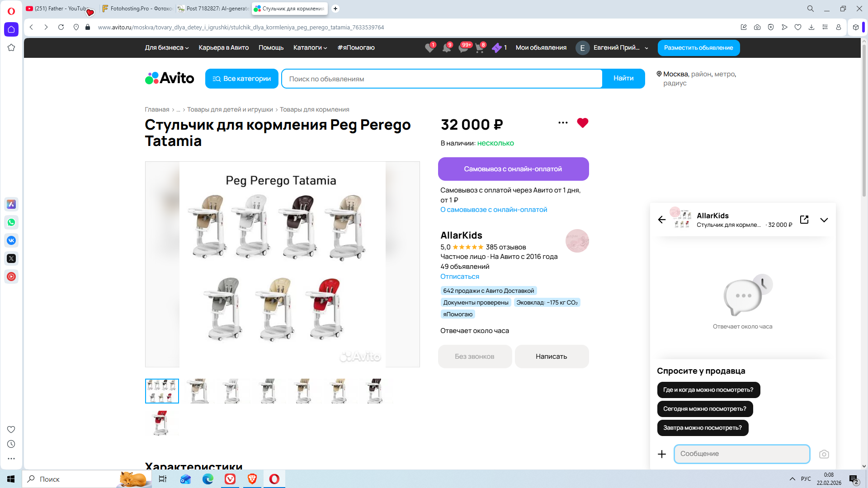Open chat in new window icon
This screenshot has width=868, height=488.
point(804,220)
